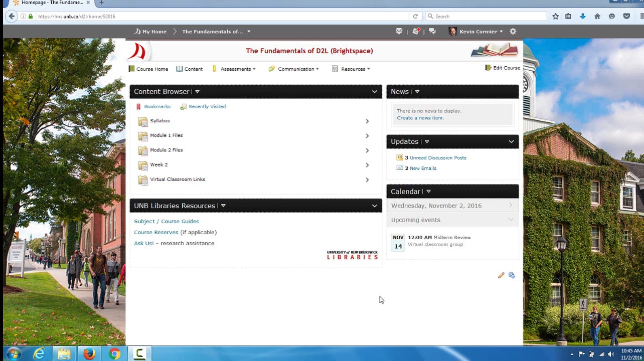Open New Emails link

(423, 168)
